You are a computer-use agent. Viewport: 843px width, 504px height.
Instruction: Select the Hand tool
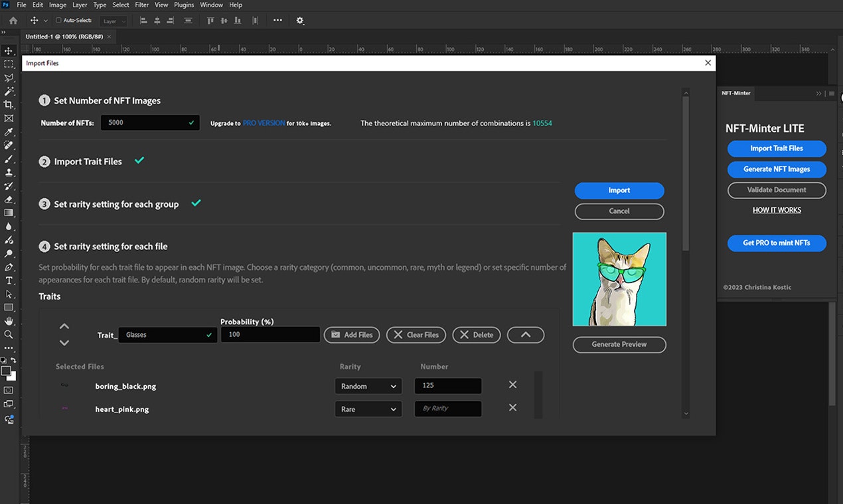click(x=9, y=321)
